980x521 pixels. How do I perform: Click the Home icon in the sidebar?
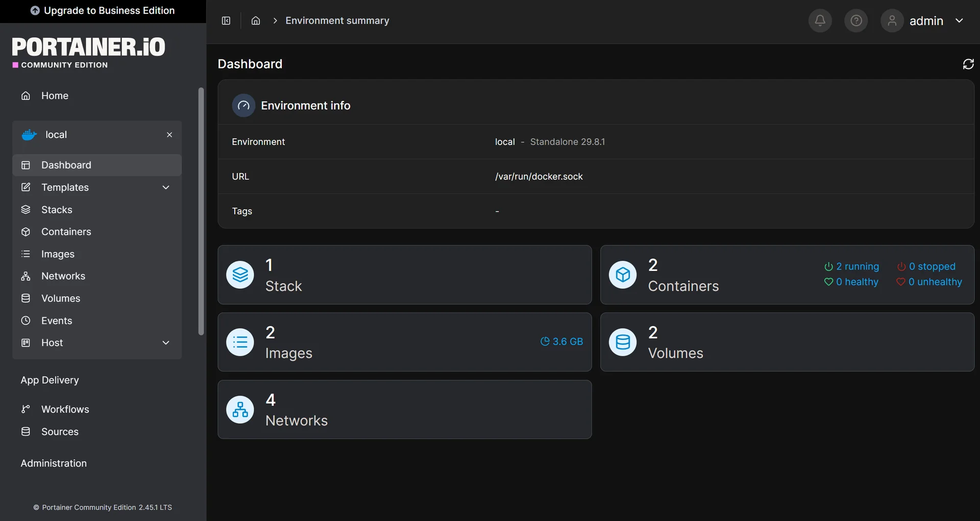click(x=26, y=96)
